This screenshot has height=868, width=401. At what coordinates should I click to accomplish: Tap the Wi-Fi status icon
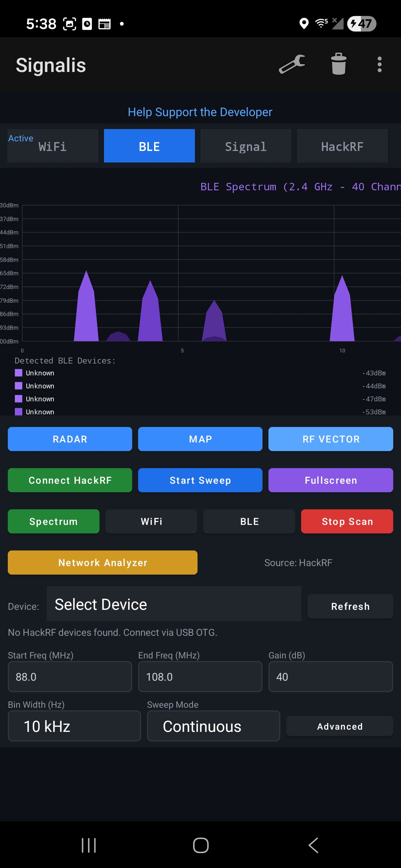tap(321, 23)
